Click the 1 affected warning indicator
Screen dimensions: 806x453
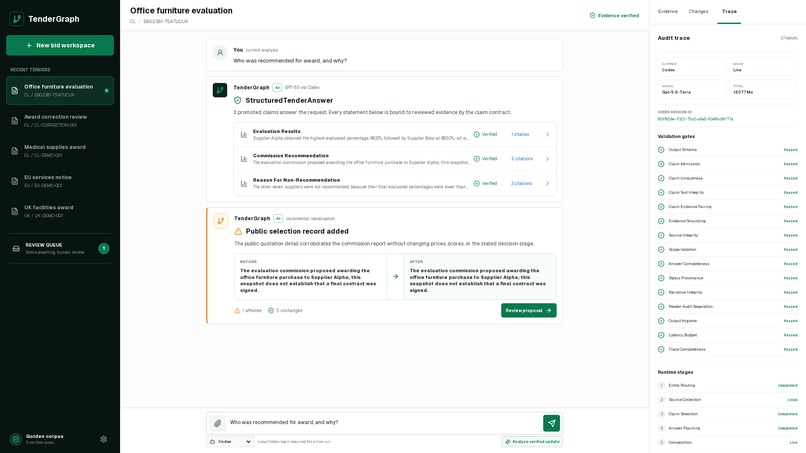pyautogui.click(x=248, y=311)
